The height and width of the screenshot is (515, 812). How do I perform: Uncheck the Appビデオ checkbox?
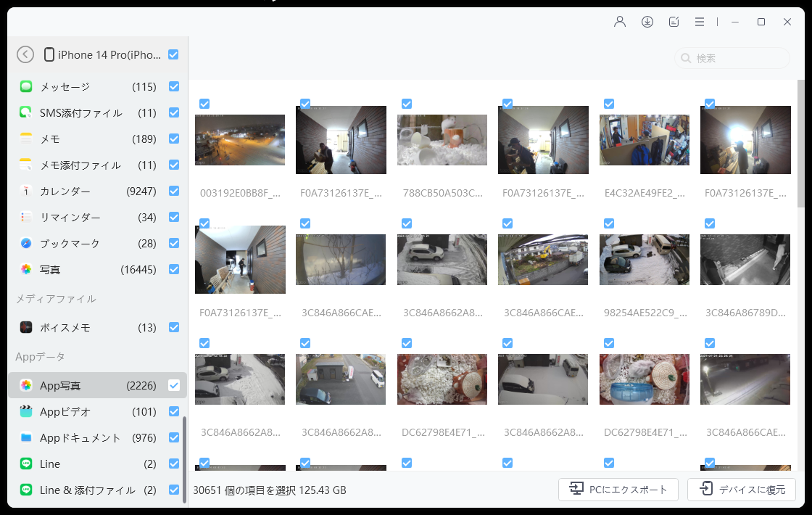click(x=174, y=411)
